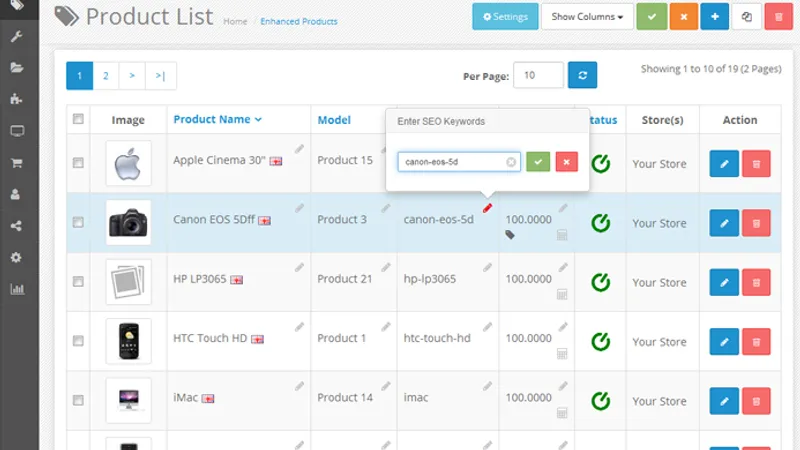800x450 pixels.
Task: Open the Apple Cinema product thumbnail
Action: [x=129, y=163]
